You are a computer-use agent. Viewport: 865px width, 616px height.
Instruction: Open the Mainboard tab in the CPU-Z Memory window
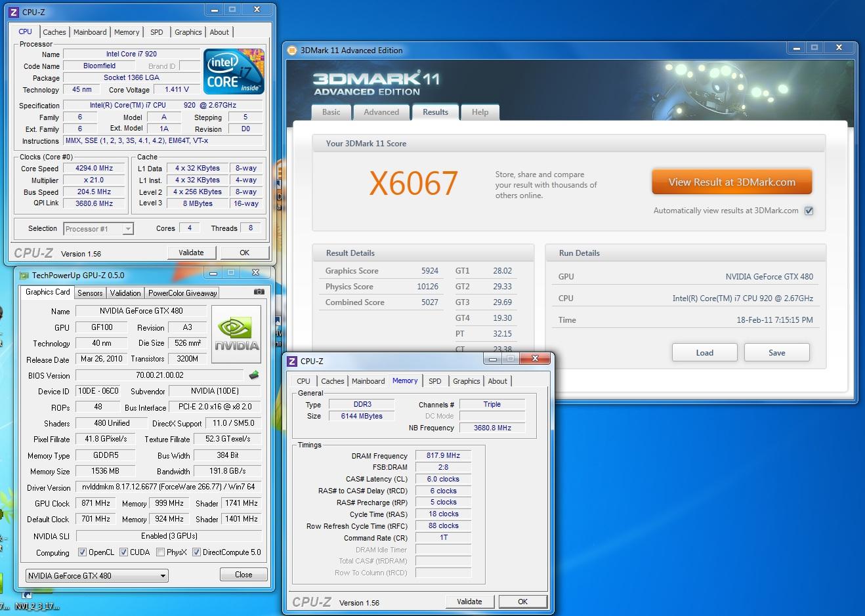click(368, 381)
